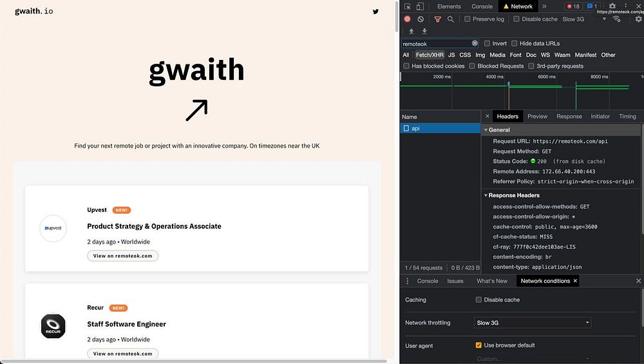Screen dimensions: 644x364
Task: Filter requests by CSS
Action: point(465,55)
